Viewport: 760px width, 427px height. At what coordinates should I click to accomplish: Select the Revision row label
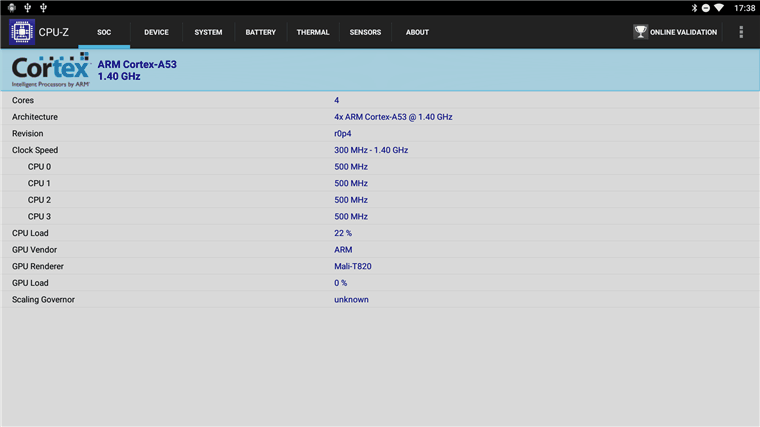[x=28, y=133]
